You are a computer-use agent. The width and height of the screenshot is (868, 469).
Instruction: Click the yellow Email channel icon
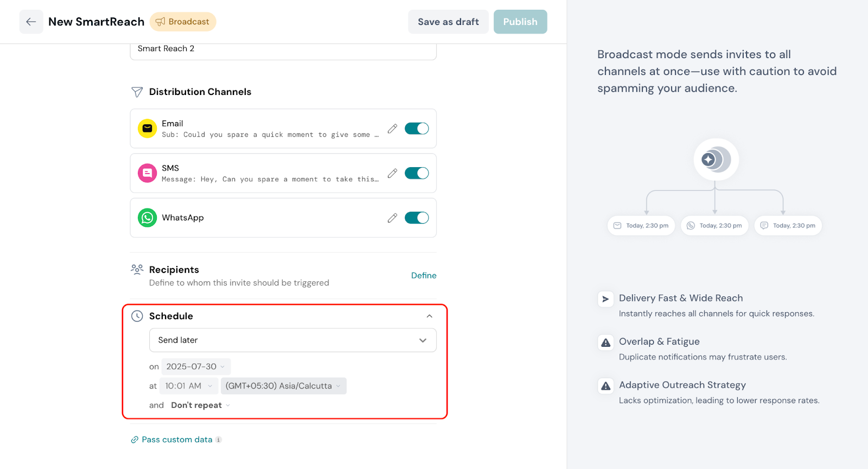[147, 129]
